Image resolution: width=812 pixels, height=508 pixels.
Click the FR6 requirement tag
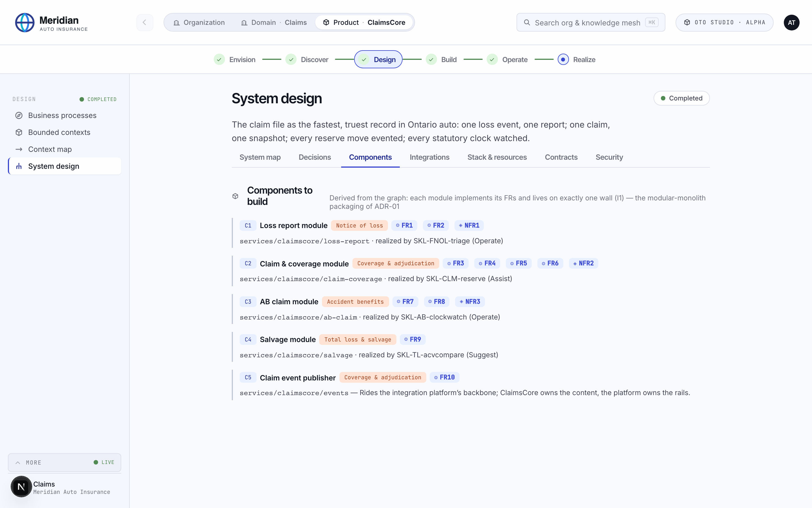pos(550,263)
